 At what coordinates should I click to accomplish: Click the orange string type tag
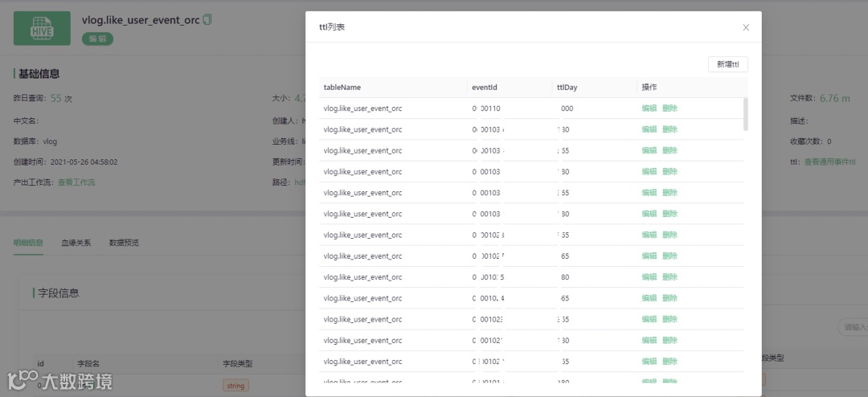click(x=235, y=386)
